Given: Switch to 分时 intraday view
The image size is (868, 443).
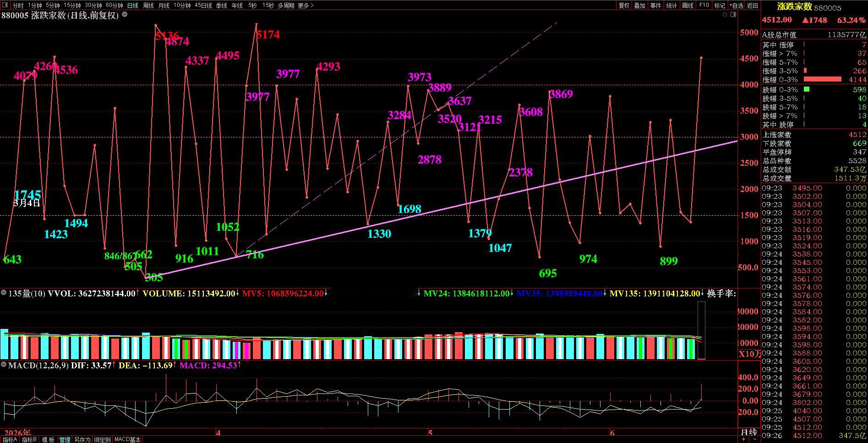Looking at the screenshot, I should (x=18, y=5).
